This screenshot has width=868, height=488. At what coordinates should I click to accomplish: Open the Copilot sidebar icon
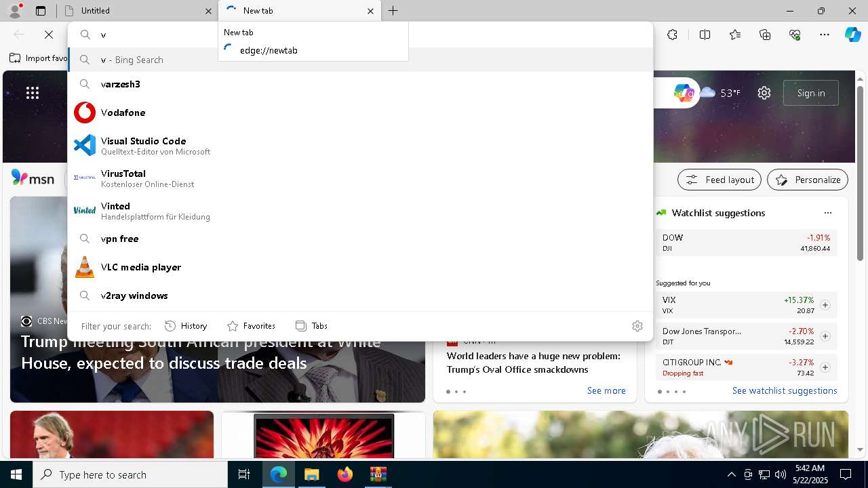pyautogui.click(x=853, y=35)
